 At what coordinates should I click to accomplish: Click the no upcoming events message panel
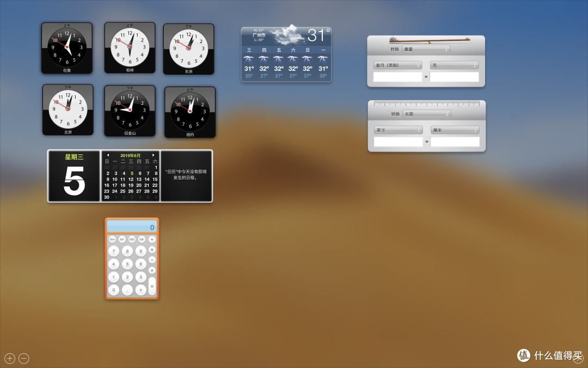pyautogui.click(x=186, y=176)
